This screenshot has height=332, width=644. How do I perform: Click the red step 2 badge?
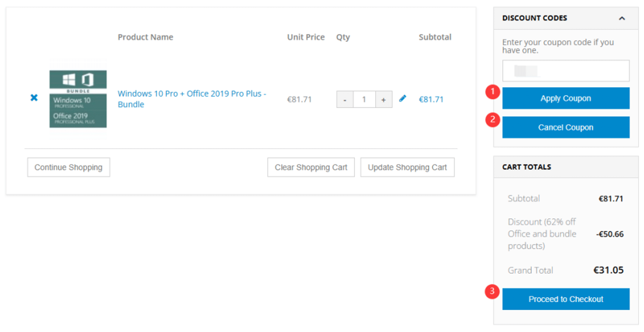(493, 120)
